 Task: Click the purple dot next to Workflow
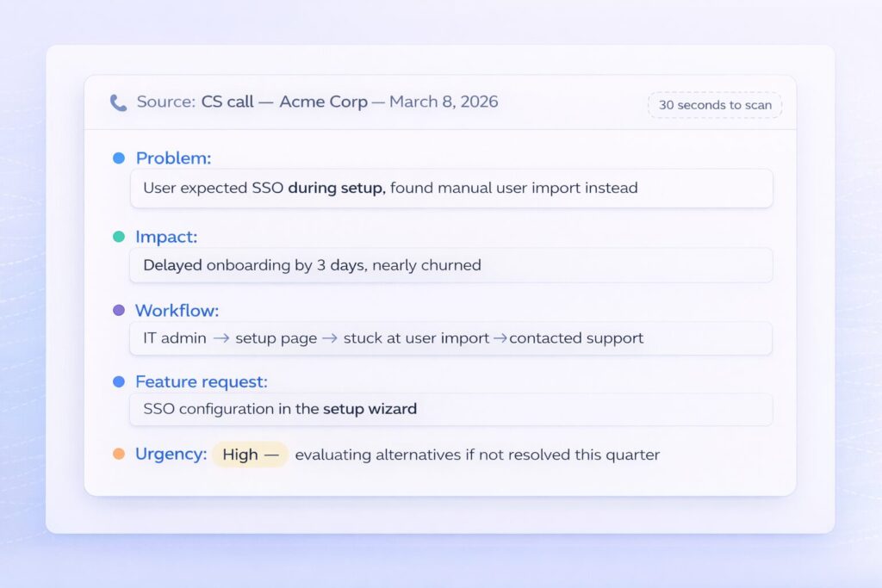[x=119, y=310]
